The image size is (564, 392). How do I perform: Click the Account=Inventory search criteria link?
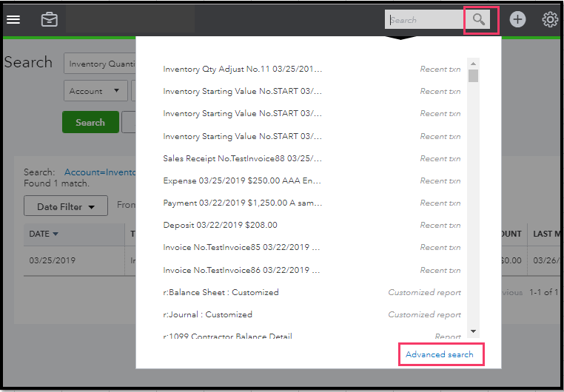(x=100, y=172)
